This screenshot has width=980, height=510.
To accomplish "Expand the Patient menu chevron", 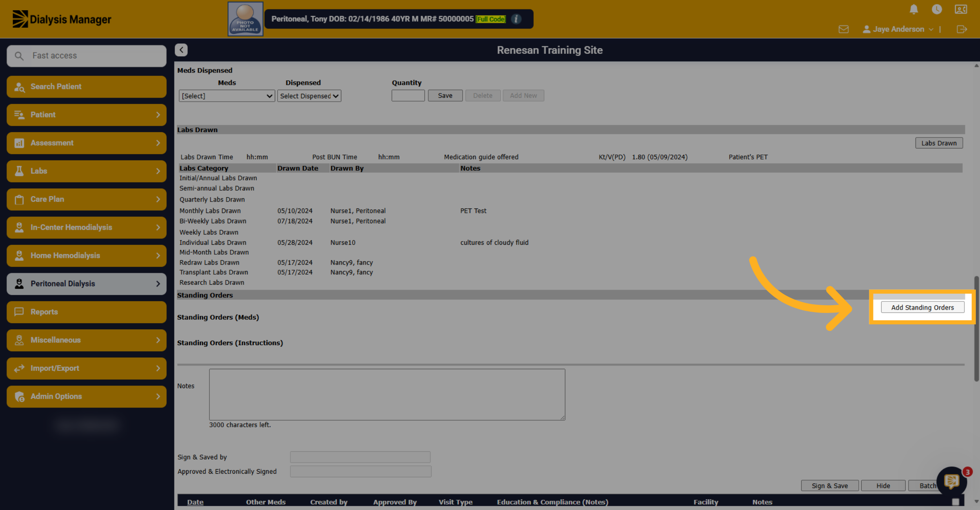I will point(158,115).
